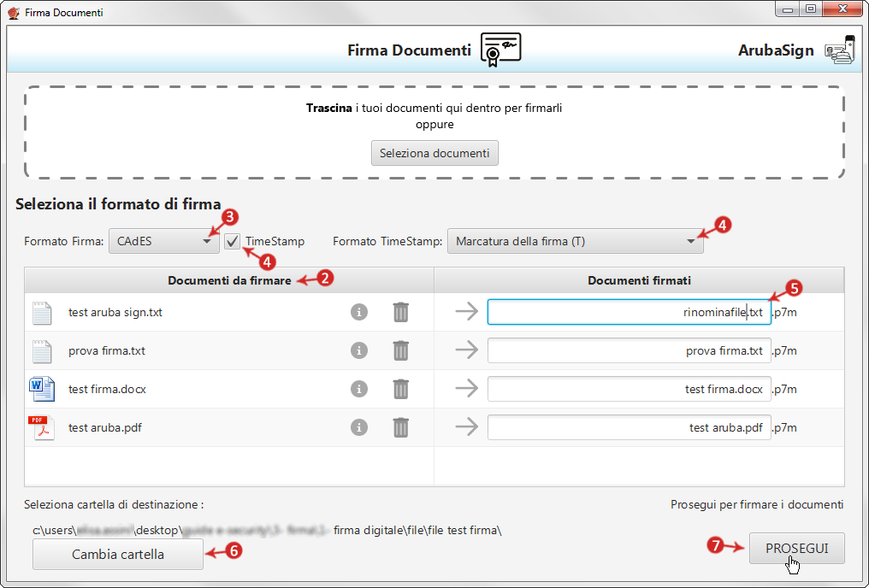The image size is (869, 588).
Task: Click the Word icon for test firma.docx
Action: tap(41, 389)
